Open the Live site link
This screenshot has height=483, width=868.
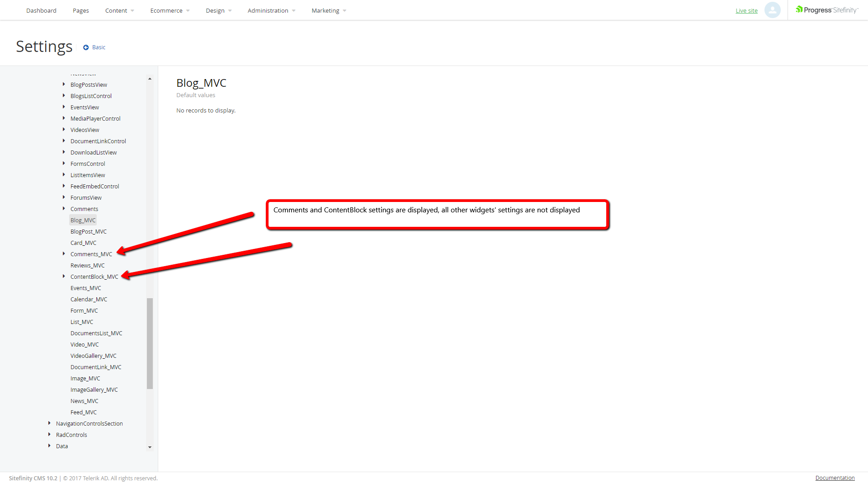pyautogui.click(x=746, y=10)
